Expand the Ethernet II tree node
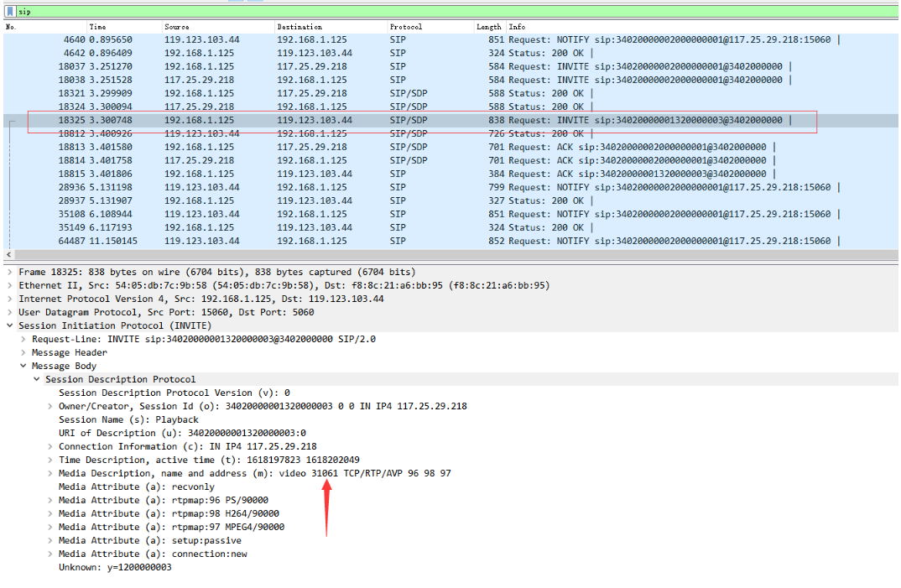This screenshot has width=901, height=588. [x=10, y=286]
